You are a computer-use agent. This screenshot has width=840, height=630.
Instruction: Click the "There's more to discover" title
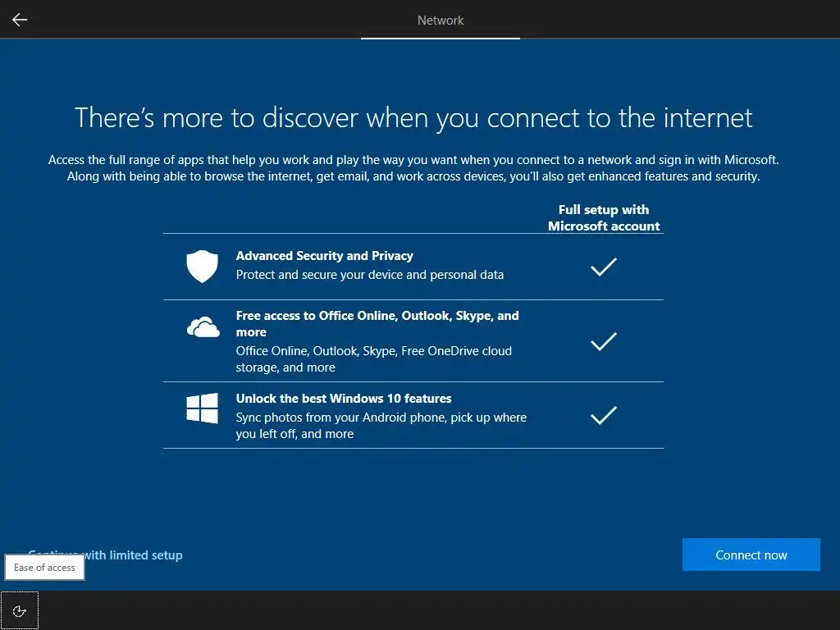pos(413,117)
